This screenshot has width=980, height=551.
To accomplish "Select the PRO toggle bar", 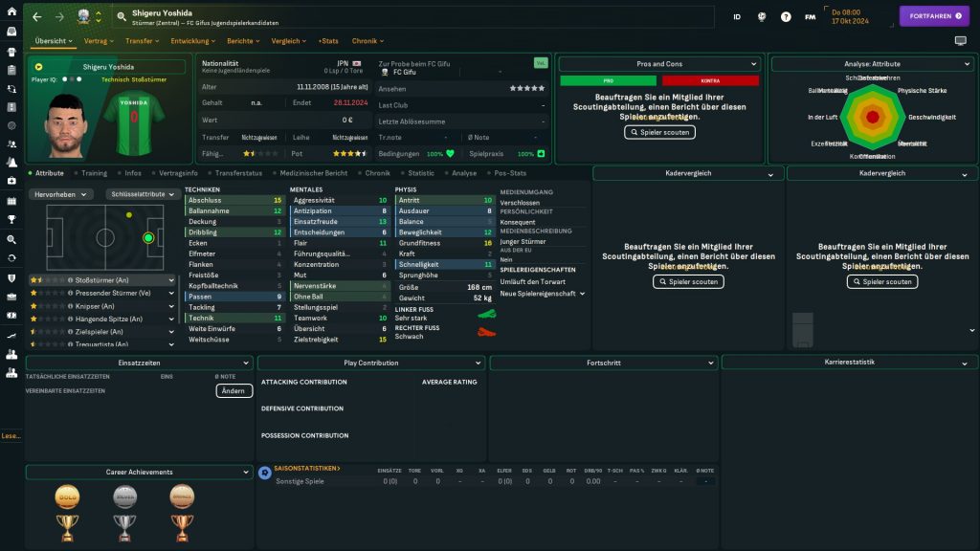I will click(x=594, y=81).
